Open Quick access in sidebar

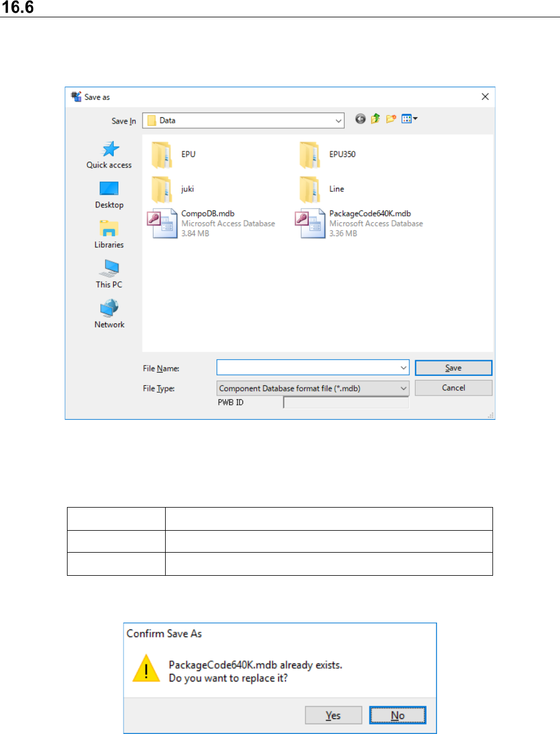click(x=109, y=155)
